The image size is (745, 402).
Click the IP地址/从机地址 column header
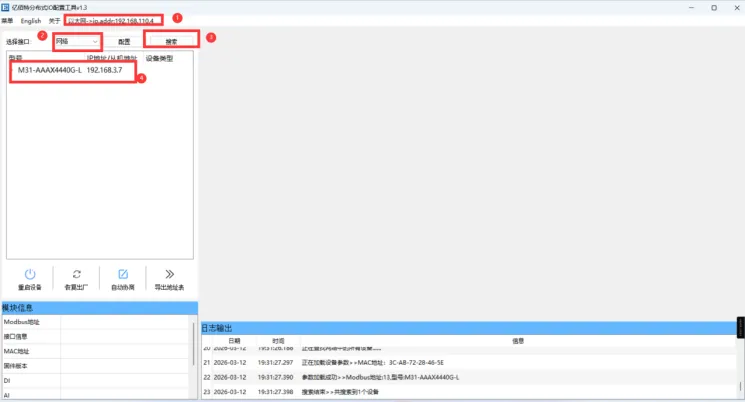pos(112,58)
